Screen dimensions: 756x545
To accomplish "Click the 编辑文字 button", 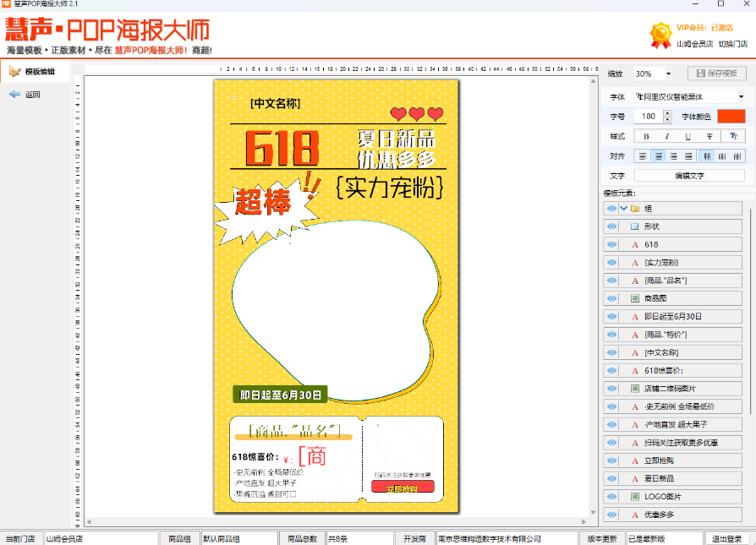I will click(x=688, y=176).
